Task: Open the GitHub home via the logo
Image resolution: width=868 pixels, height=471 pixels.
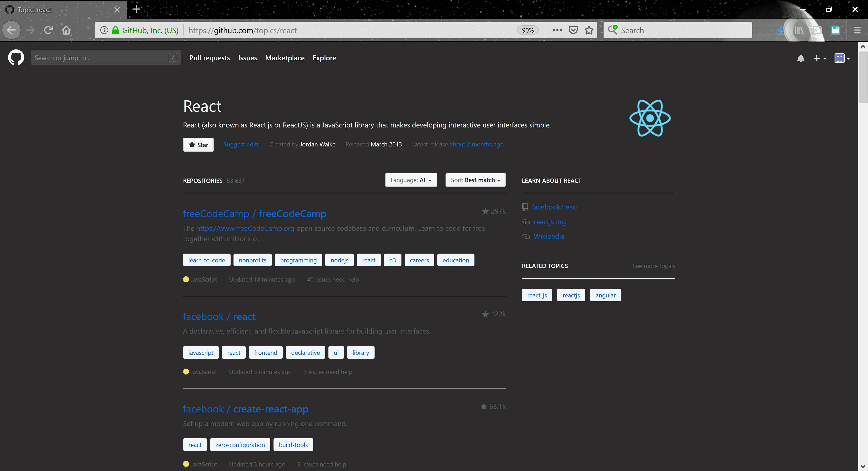Action: 16,57
